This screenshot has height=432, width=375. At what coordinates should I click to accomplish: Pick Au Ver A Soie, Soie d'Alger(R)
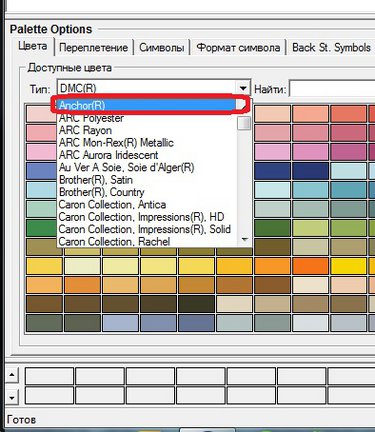point(147,167)
